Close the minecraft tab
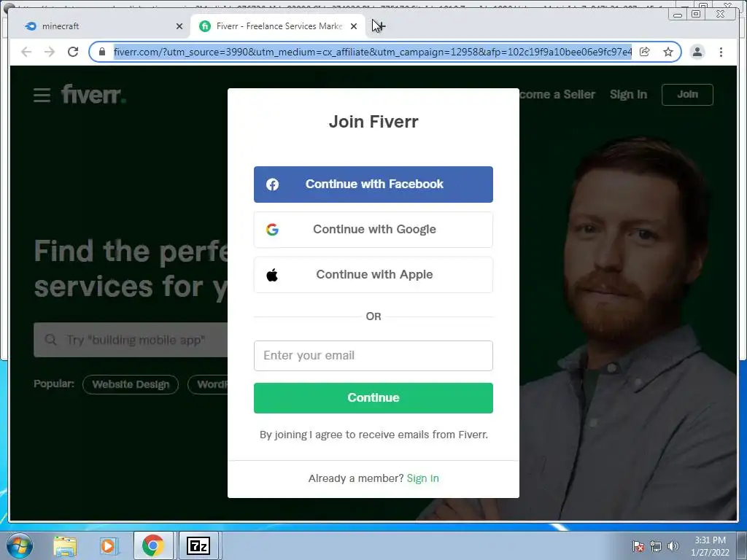This screenshot has width=747, height=560. (179, 26)
